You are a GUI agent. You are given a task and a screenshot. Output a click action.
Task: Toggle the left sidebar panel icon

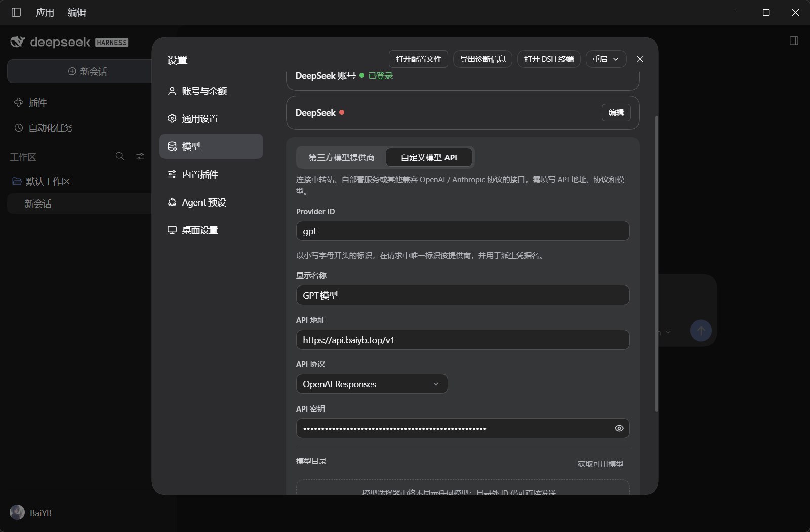(x=16, y=12)
